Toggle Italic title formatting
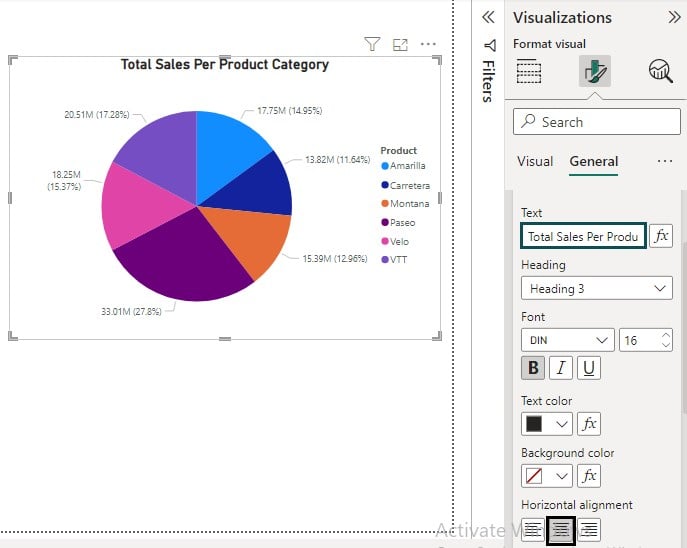This screenshot has width=687, height=548. pyautogui.click(x=561, y=368)
